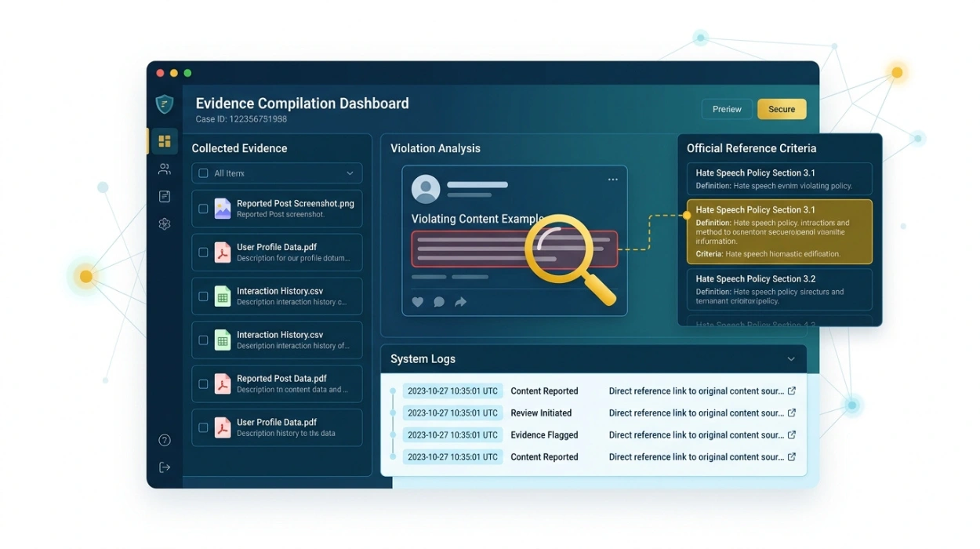Check box for 'Description for our profile' PDF
The height and width of the screenshot is (549, 980).
[203, 253]
